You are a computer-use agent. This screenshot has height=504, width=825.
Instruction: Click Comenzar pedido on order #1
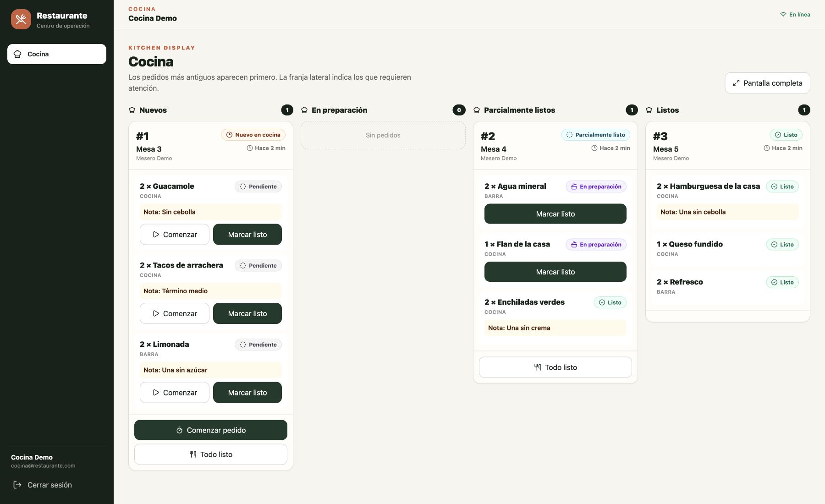(211, 430)
